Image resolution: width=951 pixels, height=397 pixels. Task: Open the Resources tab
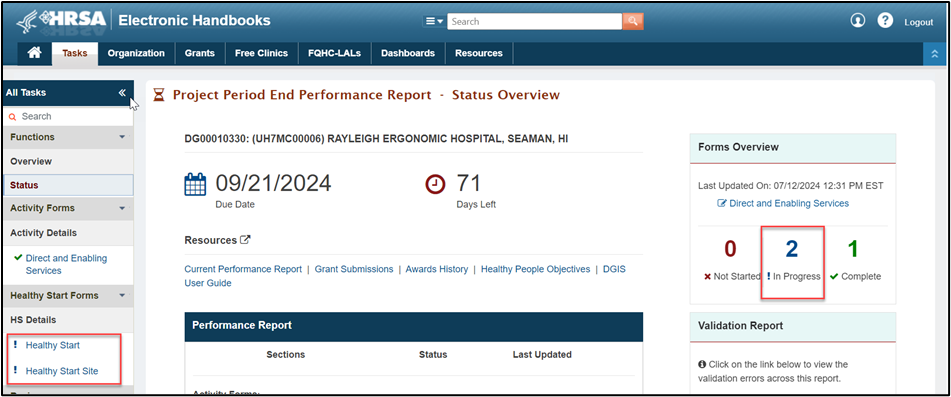click(x=479, y=53)
